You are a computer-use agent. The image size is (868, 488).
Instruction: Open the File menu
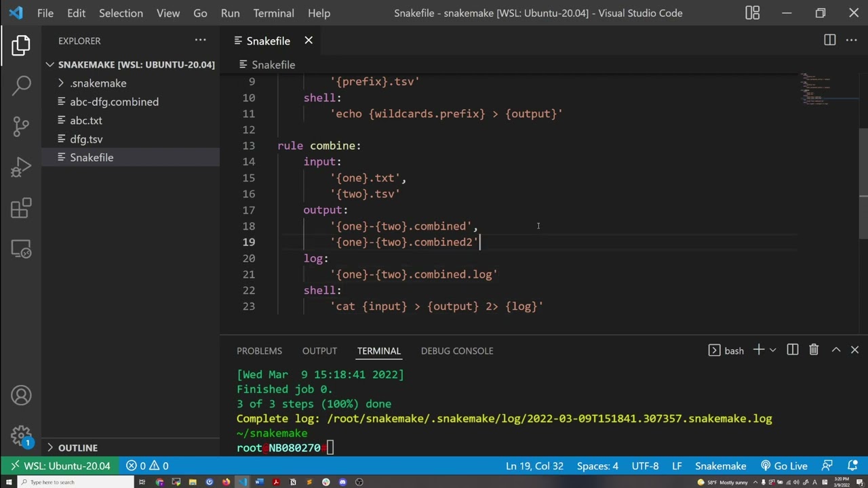45,13
